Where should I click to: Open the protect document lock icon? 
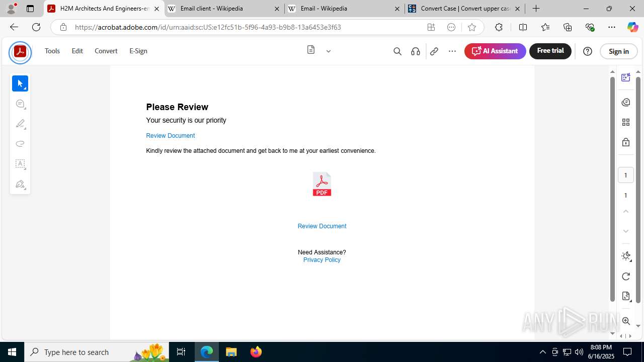point(626,142)
